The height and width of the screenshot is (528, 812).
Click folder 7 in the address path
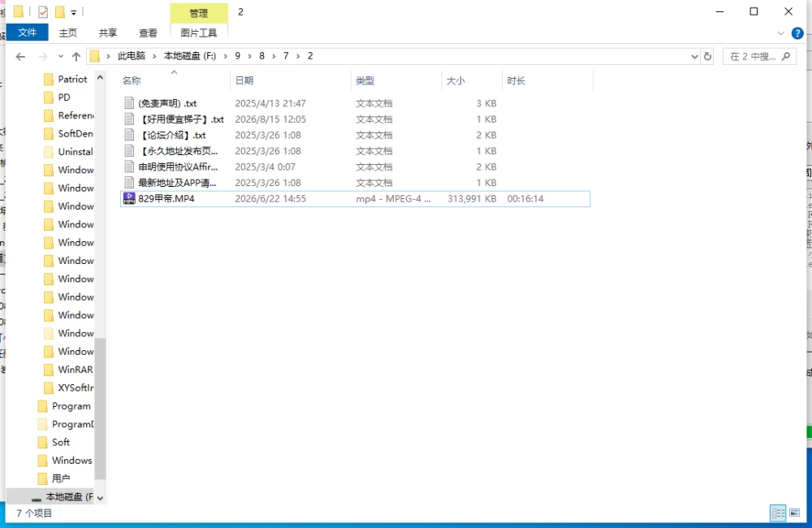(x=286, y=56)
